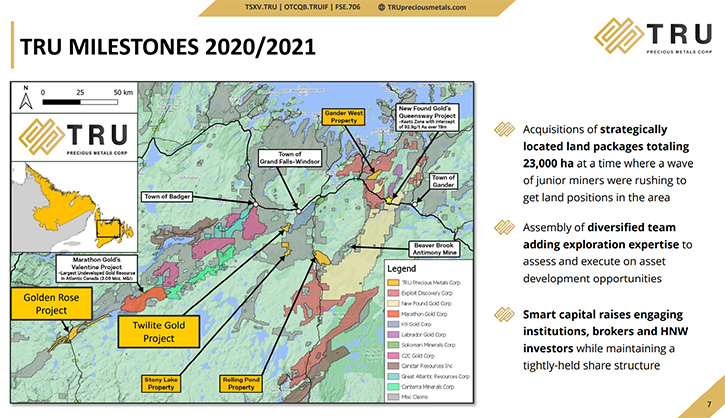Image resolution: width=725 pixels, height=418 pixels.
Task: Click the bullet icon beside Assembly of diversified team
Action: coord(504,227)
